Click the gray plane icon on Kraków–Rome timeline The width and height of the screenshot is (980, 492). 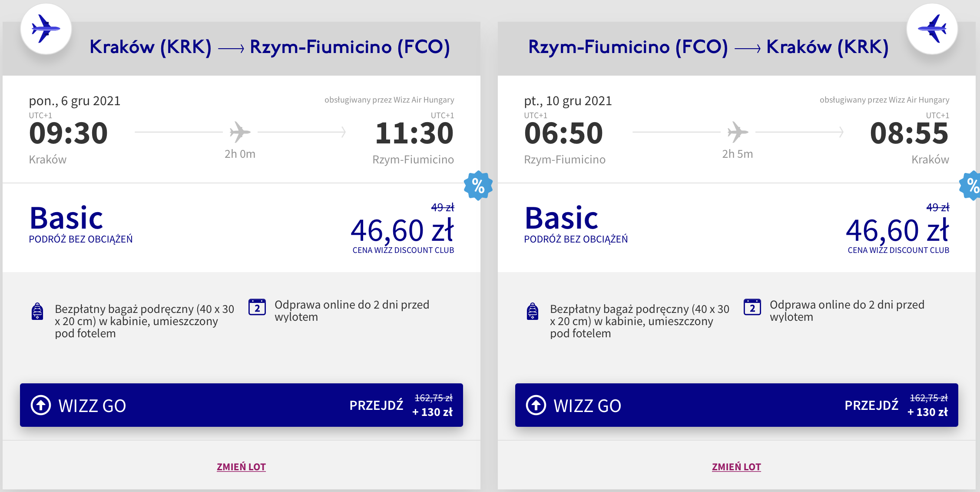(x=240, y=132)
